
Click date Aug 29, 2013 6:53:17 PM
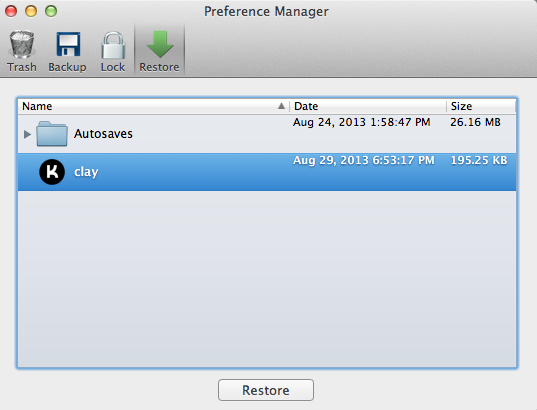[x=364, y=160]
